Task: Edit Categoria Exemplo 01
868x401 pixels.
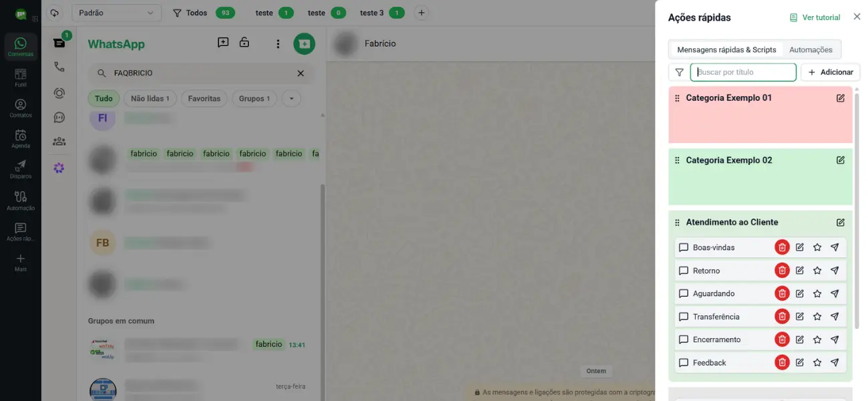Action: coord(841,98)
